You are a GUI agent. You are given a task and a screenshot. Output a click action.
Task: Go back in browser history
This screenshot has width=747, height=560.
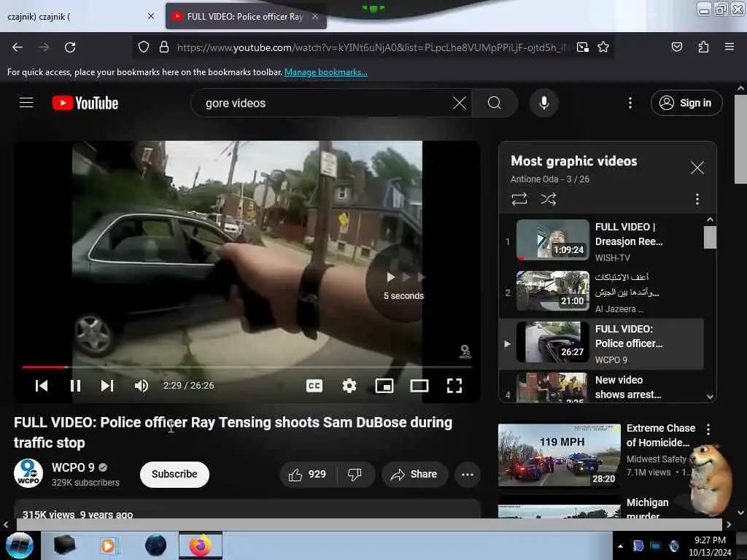[18, 47]
